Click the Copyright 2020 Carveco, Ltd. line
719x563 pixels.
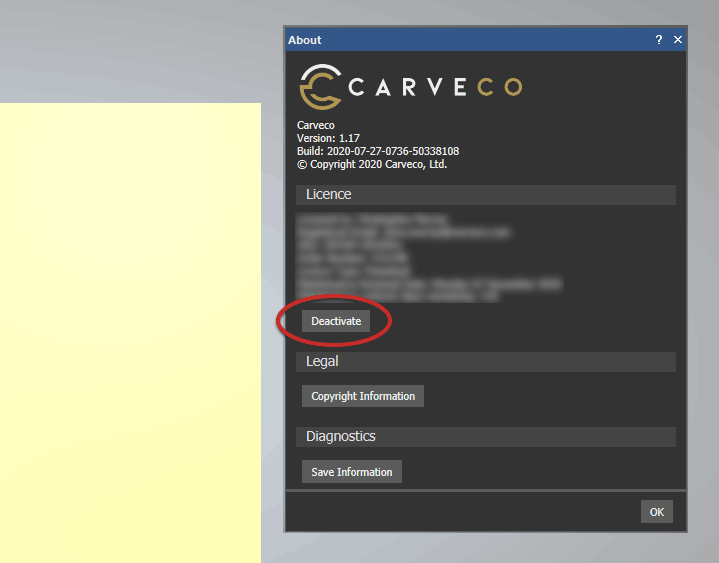pyautogui.click(x=372, y=164)
